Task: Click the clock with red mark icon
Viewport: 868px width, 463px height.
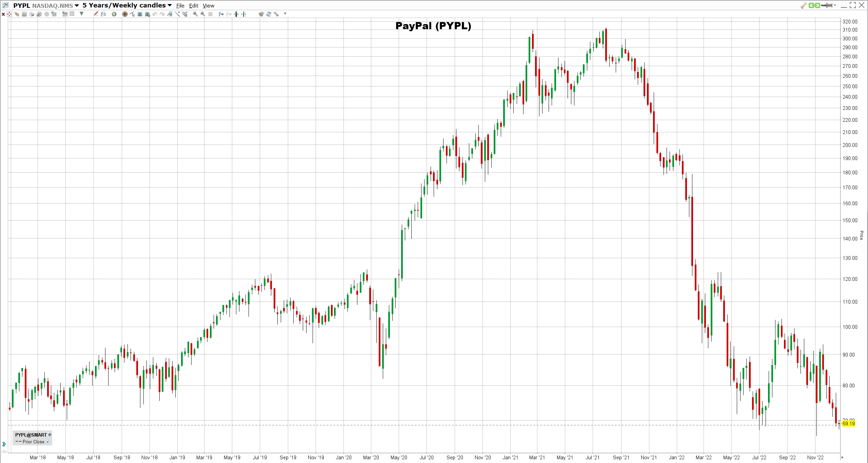Action: (39, 14)
